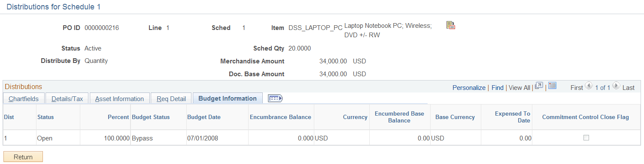
Task: Click the First row link
Action: point(577,87)
